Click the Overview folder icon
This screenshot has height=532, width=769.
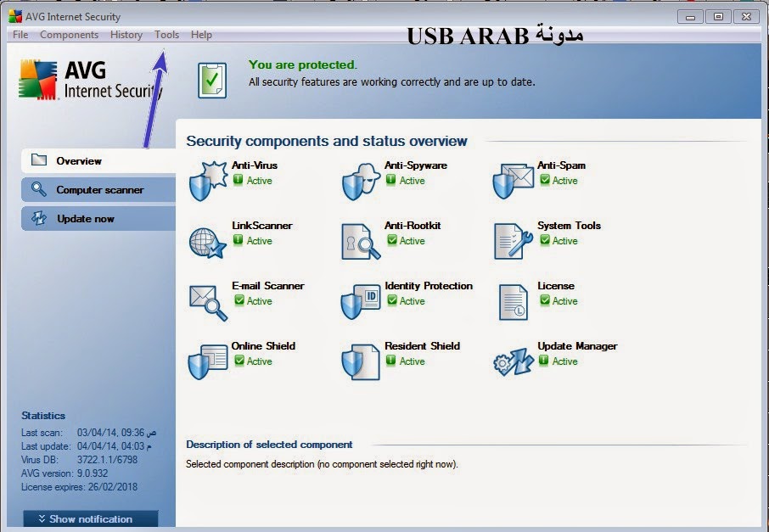(39, 160)
